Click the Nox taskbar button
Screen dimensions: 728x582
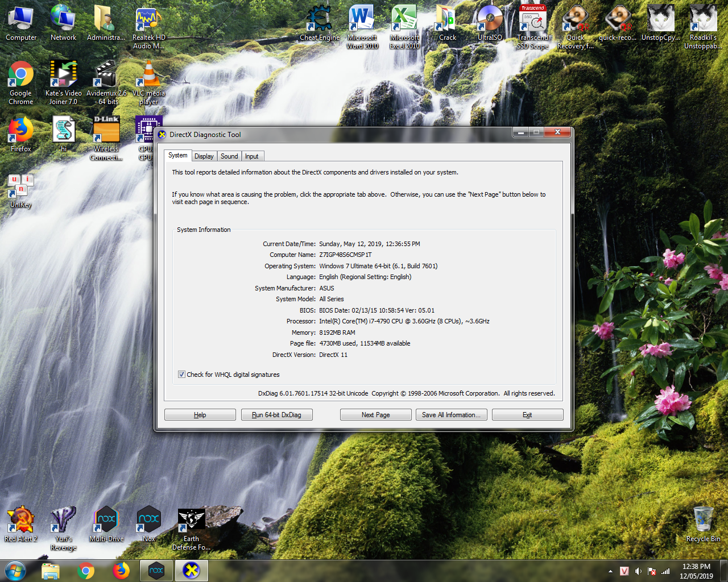(x=156, y=571)
